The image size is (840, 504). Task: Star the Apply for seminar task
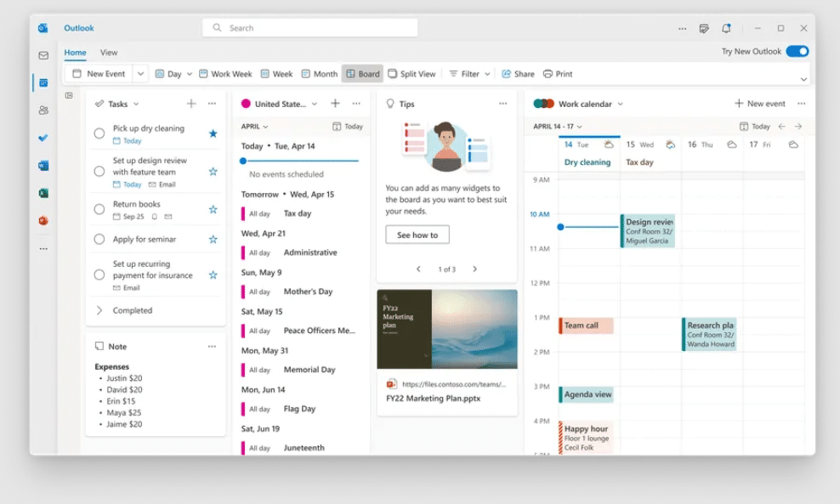tap(213, 240)
